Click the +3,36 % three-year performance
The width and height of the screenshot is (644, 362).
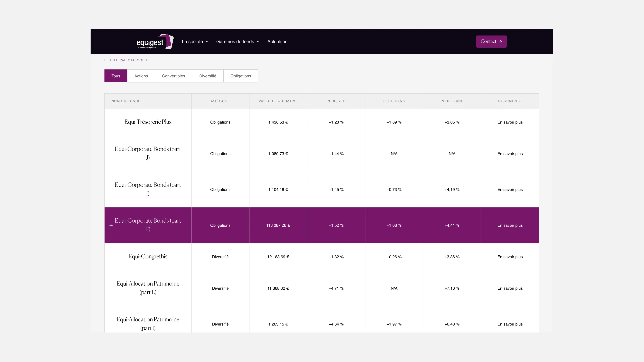coord(452,257)
